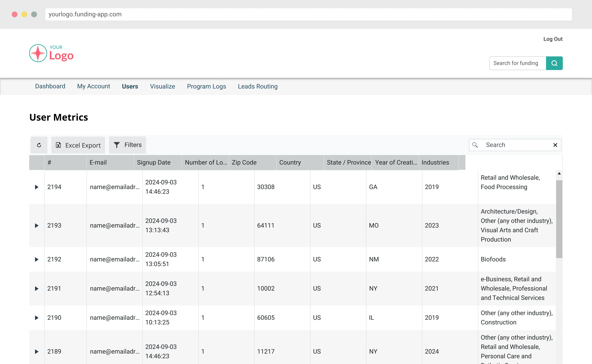Sort by Signup Date column header
Image resolution: width=592 pixels, height=364 pixels.
coord(158,163)
